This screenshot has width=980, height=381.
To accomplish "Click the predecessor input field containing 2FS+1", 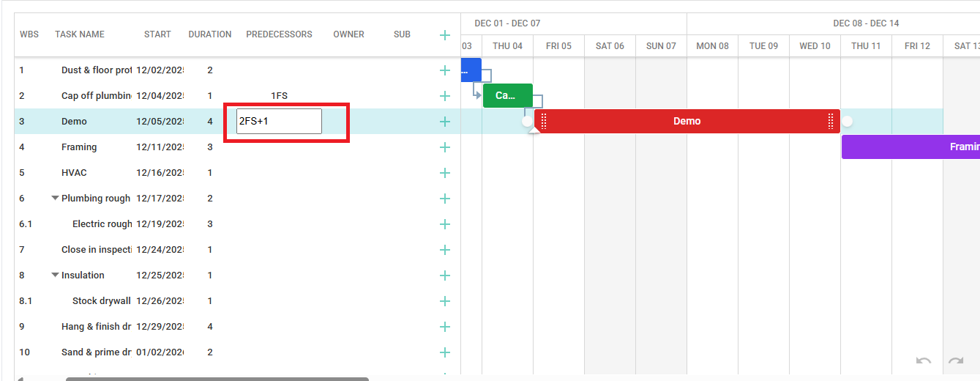I will coord(279,122).
